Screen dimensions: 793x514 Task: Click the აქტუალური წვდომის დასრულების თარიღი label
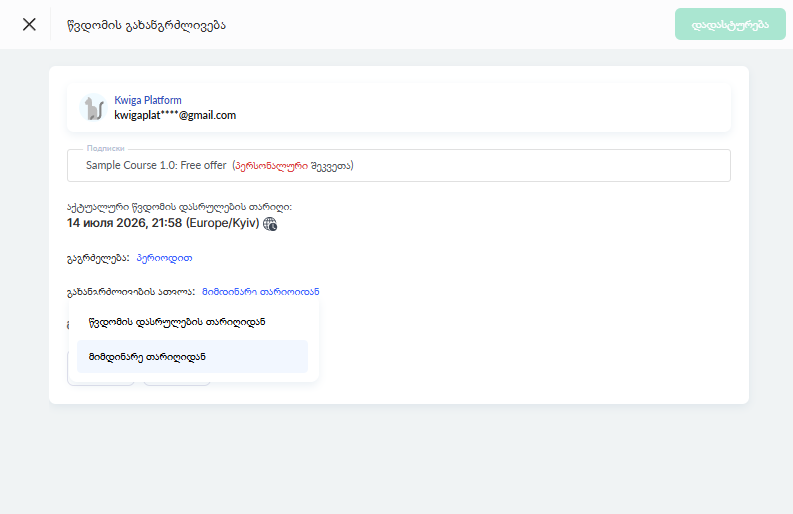[x=180, y=207]
